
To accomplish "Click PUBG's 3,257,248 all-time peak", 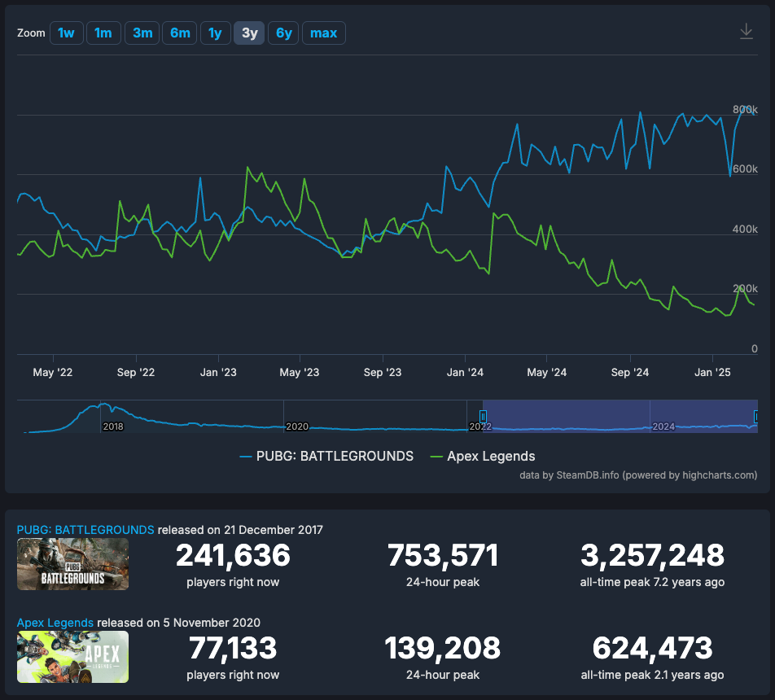I will pyautogui.click(x=652, y=555).
